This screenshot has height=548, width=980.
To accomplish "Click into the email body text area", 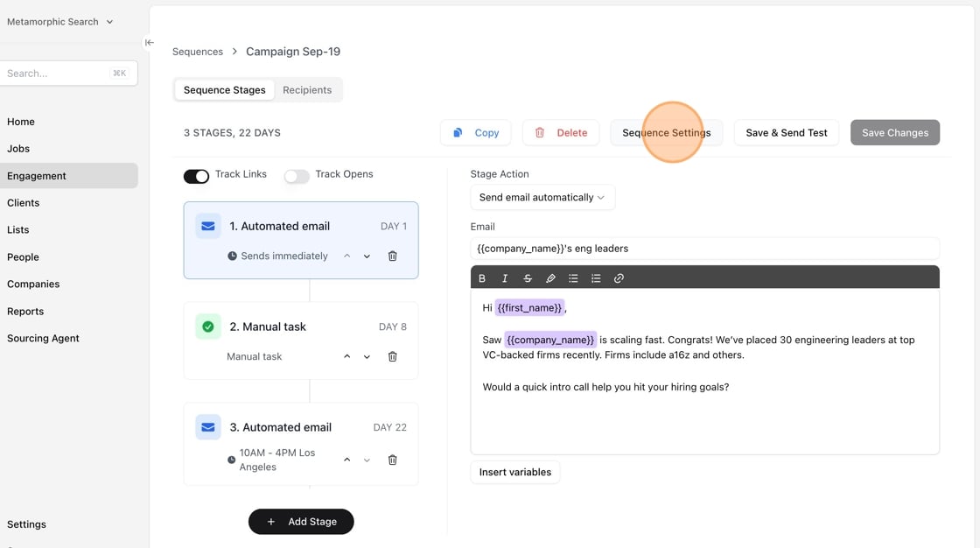I will tap(705, 371).
